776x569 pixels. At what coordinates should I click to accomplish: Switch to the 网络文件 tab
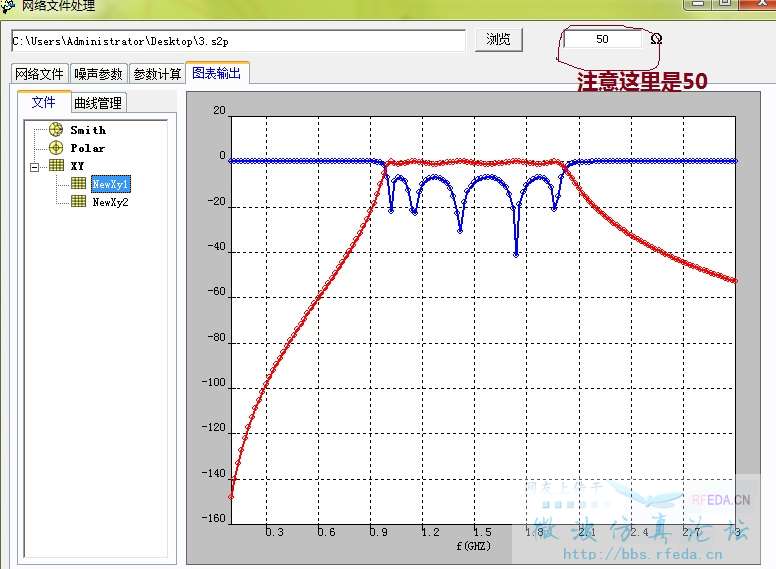coord(39,74)
